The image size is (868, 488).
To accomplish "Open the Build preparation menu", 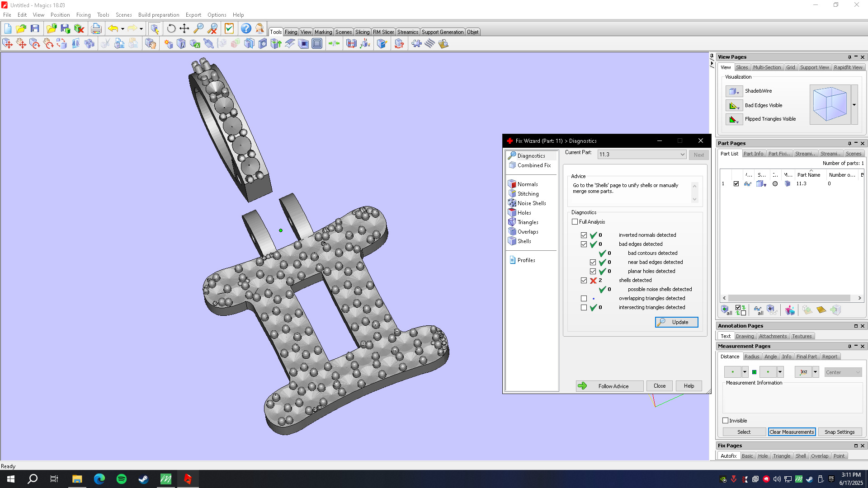I will pos(158,15).
